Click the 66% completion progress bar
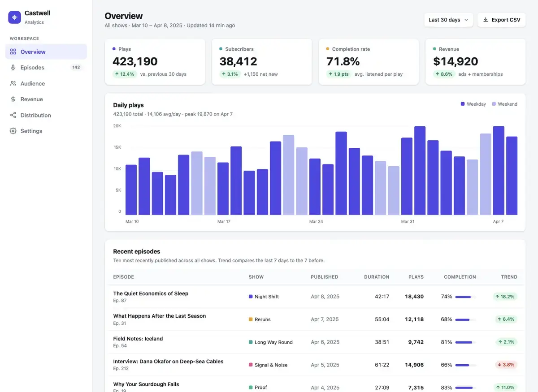 [x=465, y=365]
